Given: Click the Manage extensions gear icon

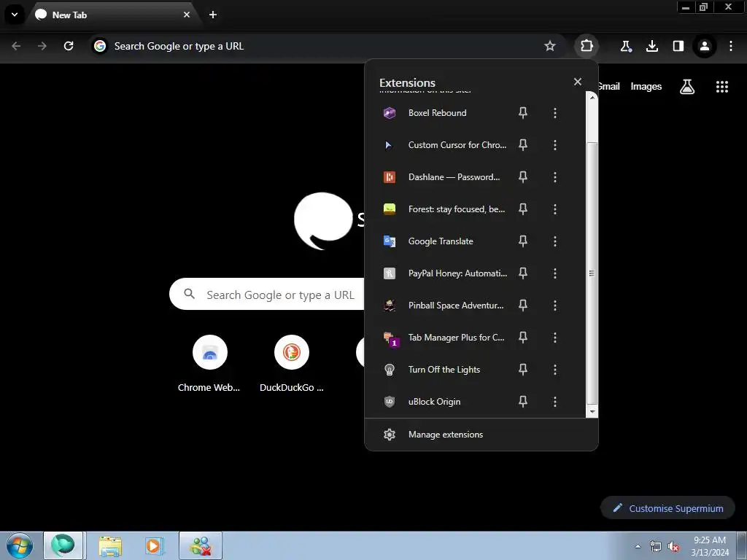Looking at the screenshot, I should (390, 435).
